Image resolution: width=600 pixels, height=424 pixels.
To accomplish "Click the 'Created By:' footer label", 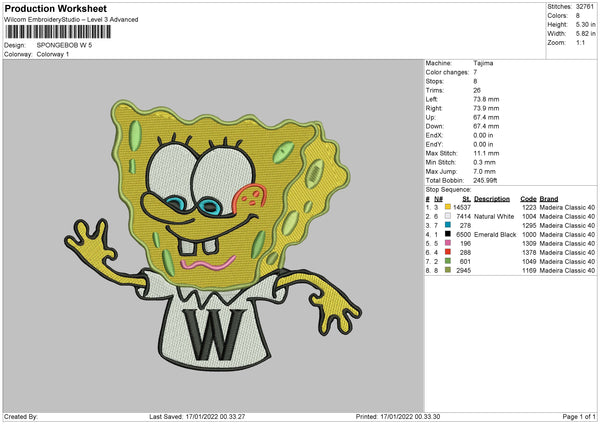I will coord(21,416).
